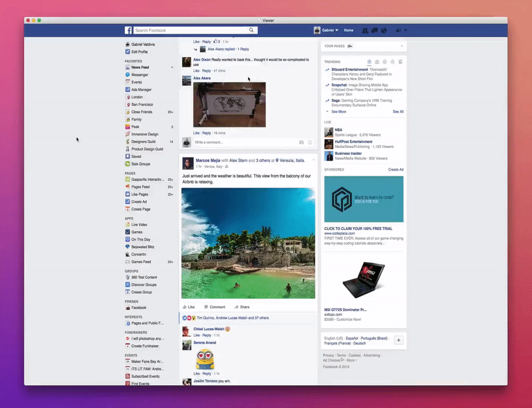The height and width of the screenshot is (408, 532).
Task: Open Business Insider live video
Action: tap(348, 154)
